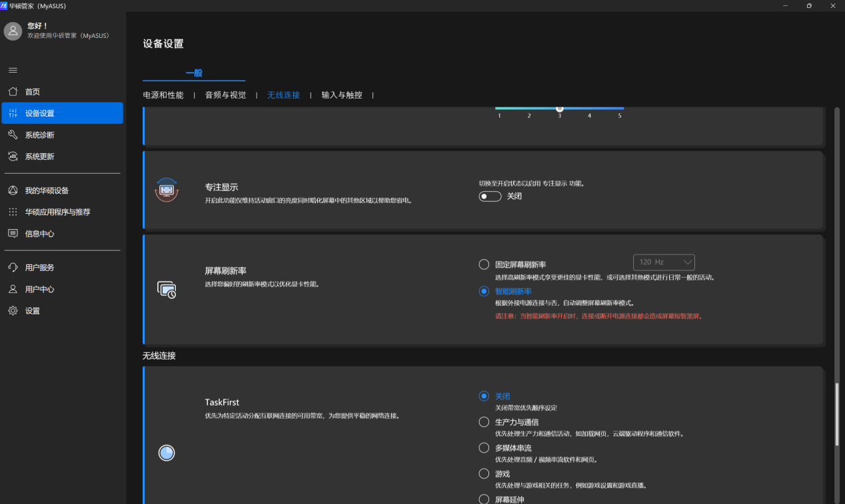Expand the 120 Hz refresh rate dropdown
This screenshot has height=504, width=845.
pos(664,262)
